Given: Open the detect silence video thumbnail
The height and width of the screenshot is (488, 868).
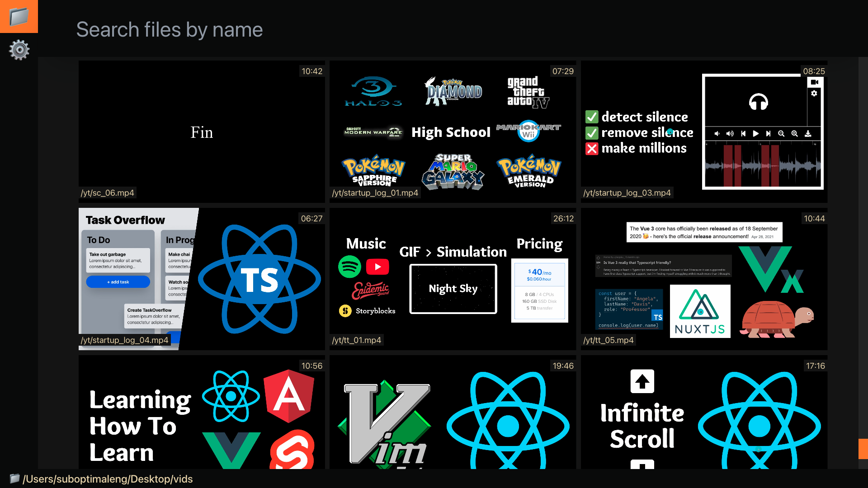Looking at the screenshot, I should click(704, 131).
